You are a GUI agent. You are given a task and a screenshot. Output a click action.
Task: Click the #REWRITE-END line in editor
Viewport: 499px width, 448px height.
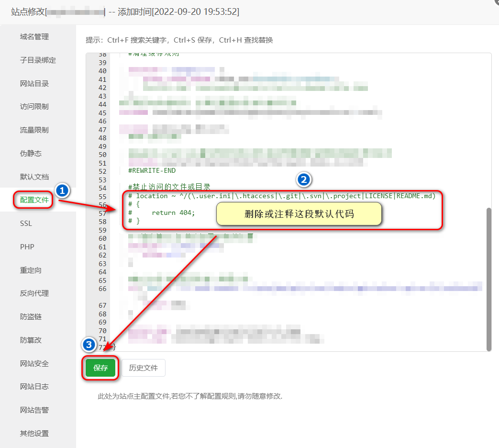[x=152, y=171]
